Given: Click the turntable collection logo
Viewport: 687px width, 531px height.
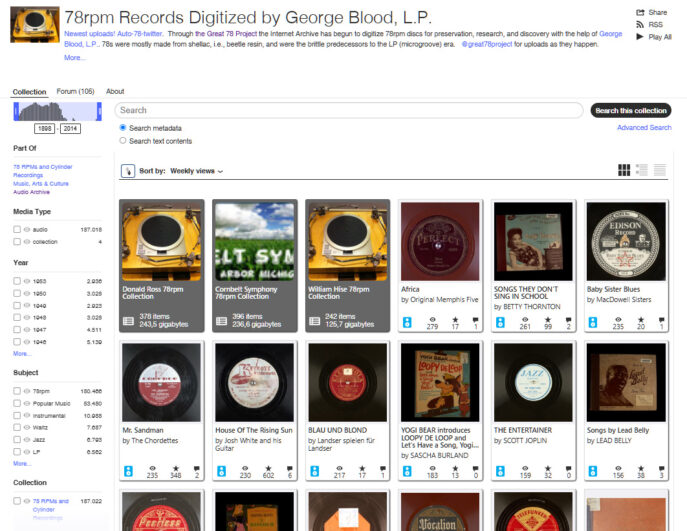Looking at the screenshot, I should [35, 24].
